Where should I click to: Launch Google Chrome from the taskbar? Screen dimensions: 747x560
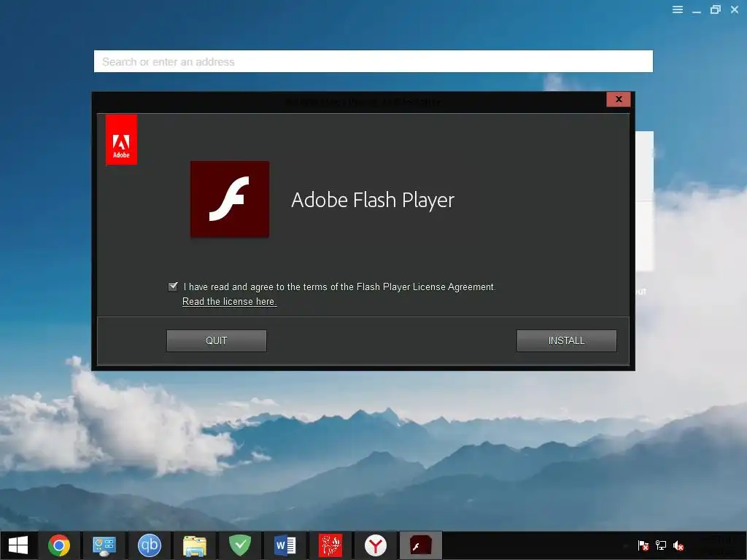point(59,545)
